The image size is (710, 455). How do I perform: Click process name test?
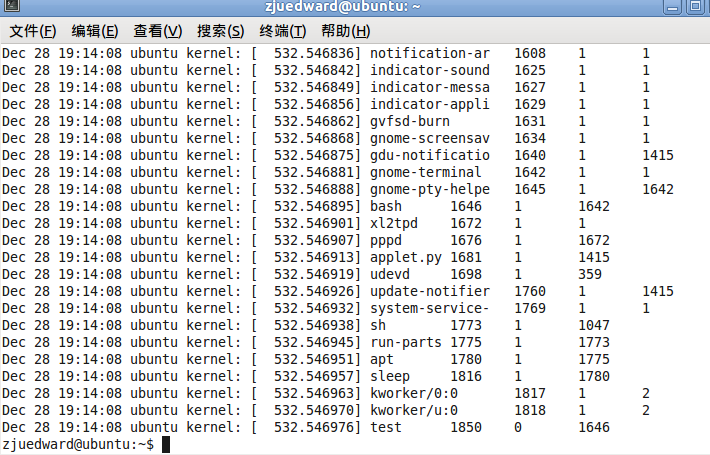pyautogui.click(x=386, y=427)
